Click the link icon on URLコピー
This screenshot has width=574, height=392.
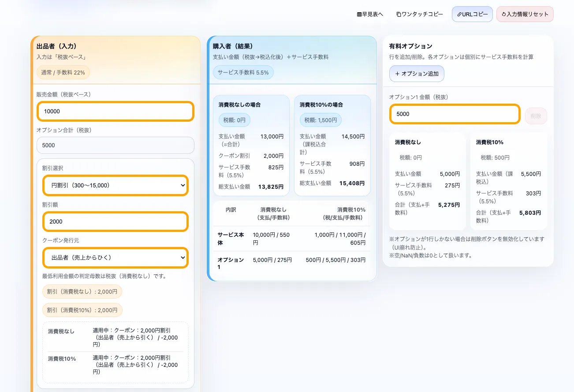[x=459, y=14]
